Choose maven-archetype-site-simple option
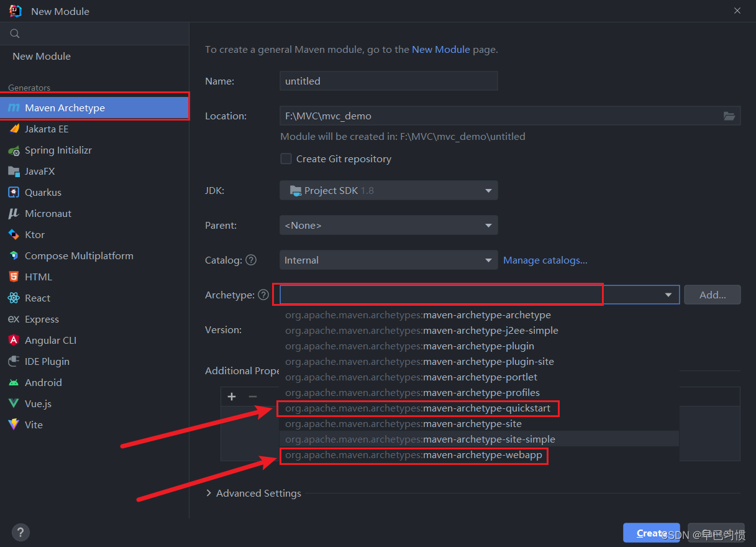 coord(479,439)
